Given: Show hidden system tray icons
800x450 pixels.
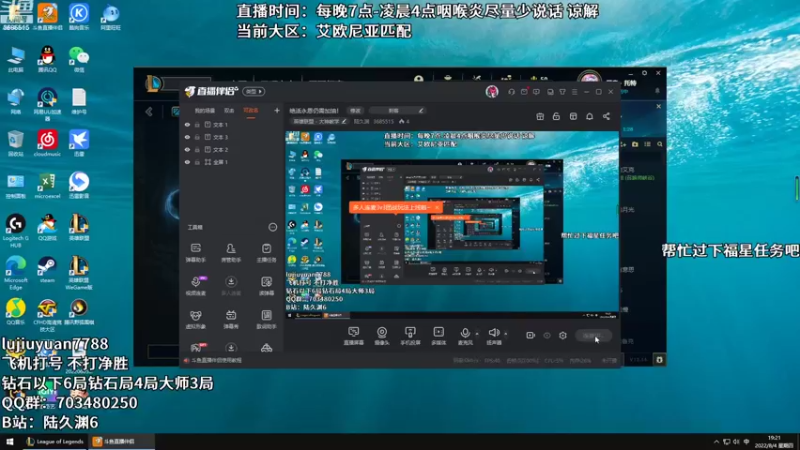Looking at the screenshot, I should click(716, 442).
